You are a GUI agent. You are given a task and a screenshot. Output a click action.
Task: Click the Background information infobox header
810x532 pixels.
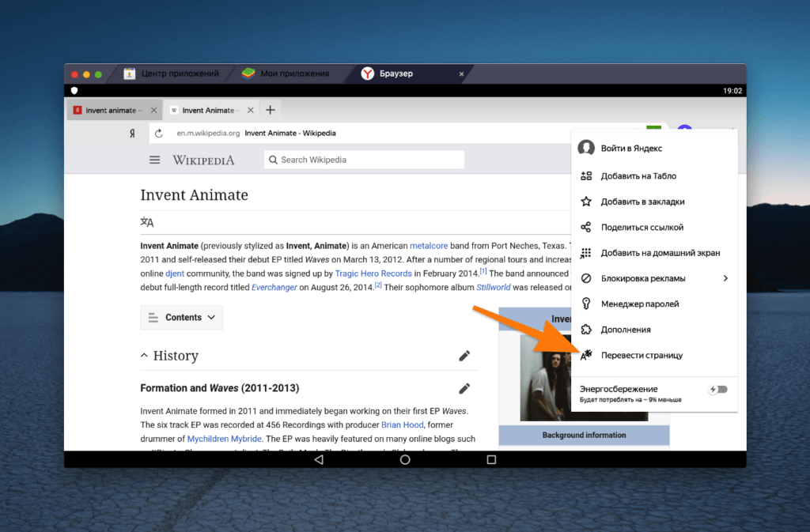[585, 435]
